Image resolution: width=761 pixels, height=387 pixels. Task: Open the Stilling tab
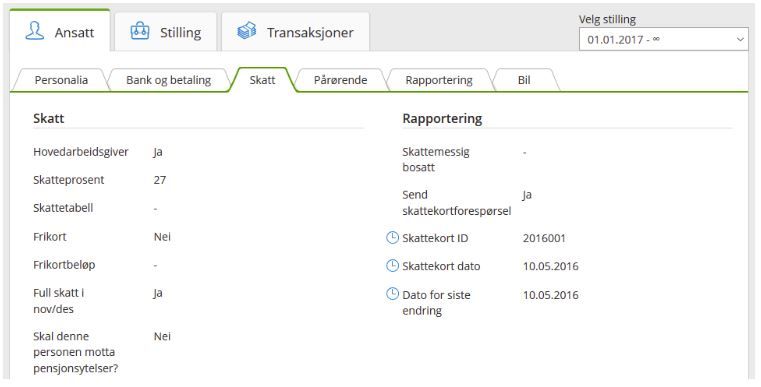pos(165,32)
